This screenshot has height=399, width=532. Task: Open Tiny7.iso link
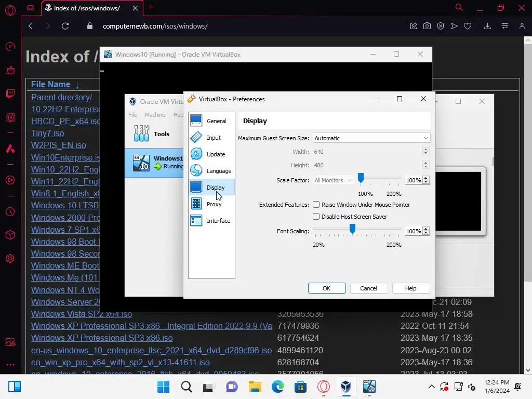(47, 133)
